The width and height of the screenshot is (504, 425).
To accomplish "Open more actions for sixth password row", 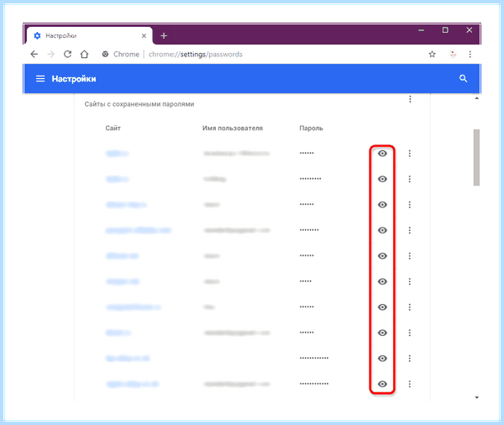I will [410, 281].
